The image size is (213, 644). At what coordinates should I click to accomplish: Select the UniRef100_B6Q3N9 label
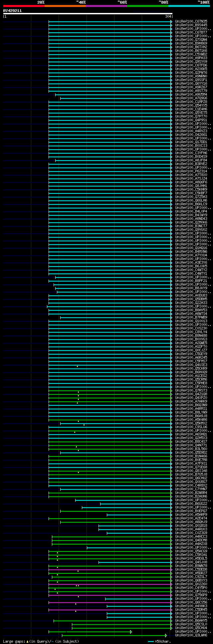pos(191,405)
